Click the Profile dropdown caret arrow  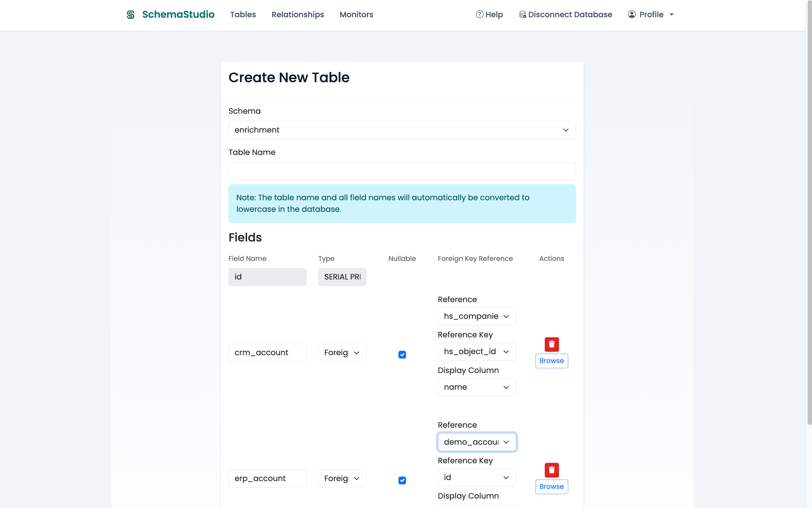click(672, 15)
